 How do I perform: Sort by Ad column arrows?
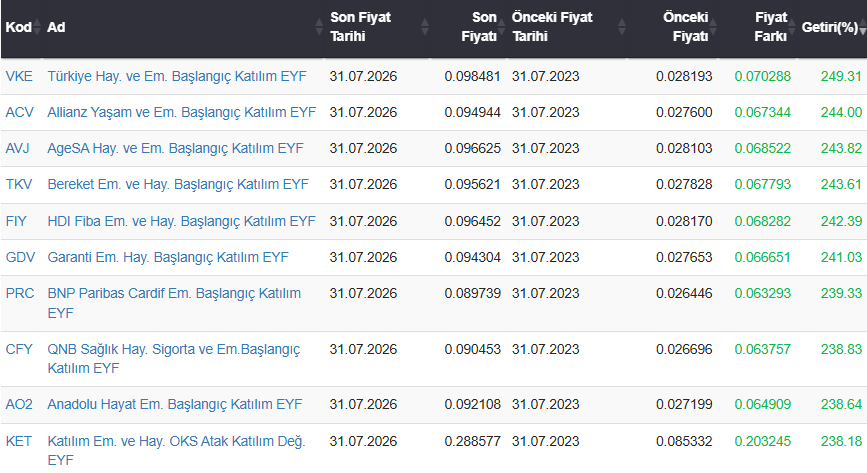pyautogui.click(x=319, y=27)
